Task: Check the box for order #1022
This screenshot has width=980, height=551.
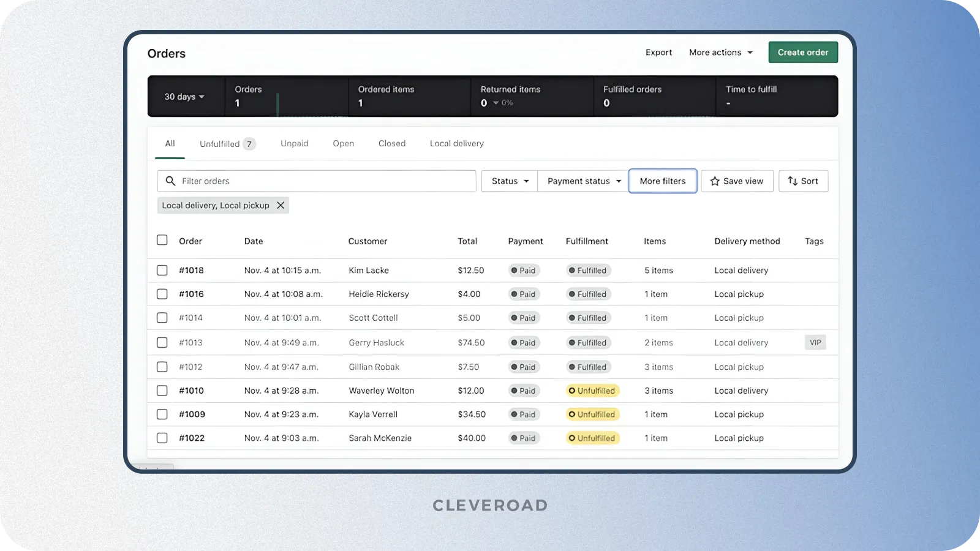Action: tap(162, 438)
